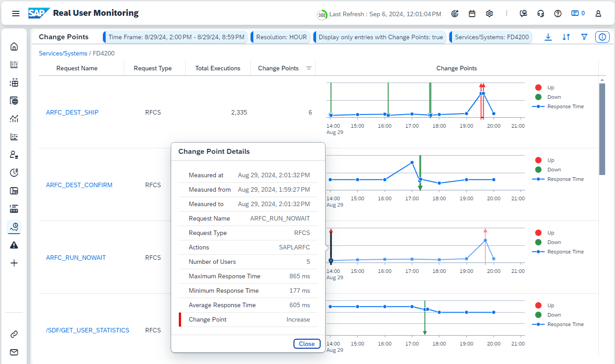This screenshot has width=615, height=364.
Task: Open the ARFC_DEST_SHIP request link
Action: (72, 112)
